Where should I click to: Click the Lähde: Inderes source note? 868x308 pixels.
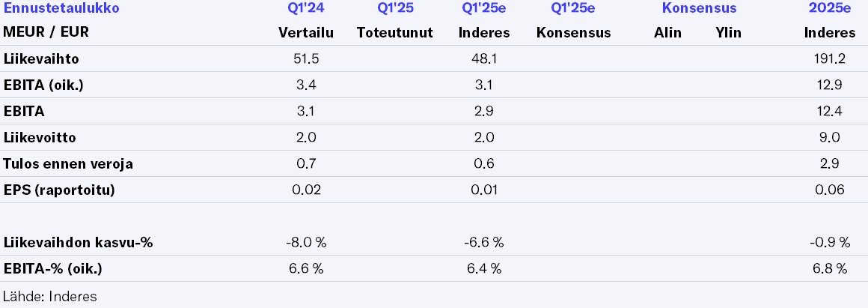coord(50,296)
